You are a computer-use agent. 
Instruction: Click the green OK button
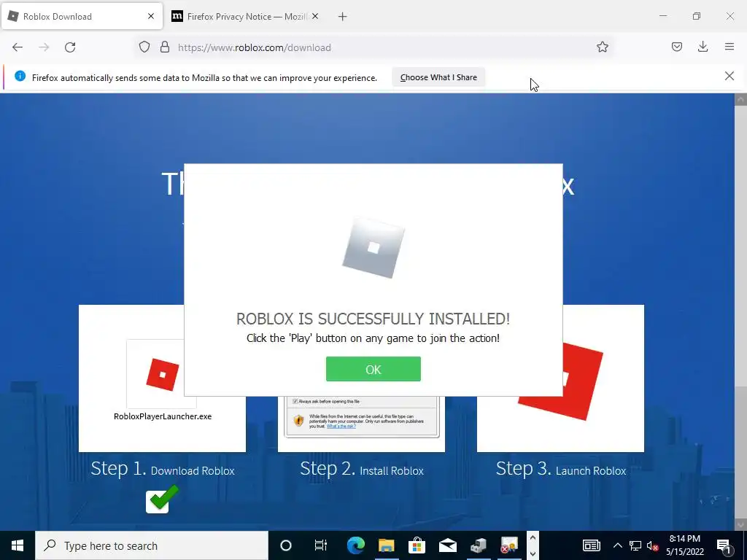tap(373, 369)
